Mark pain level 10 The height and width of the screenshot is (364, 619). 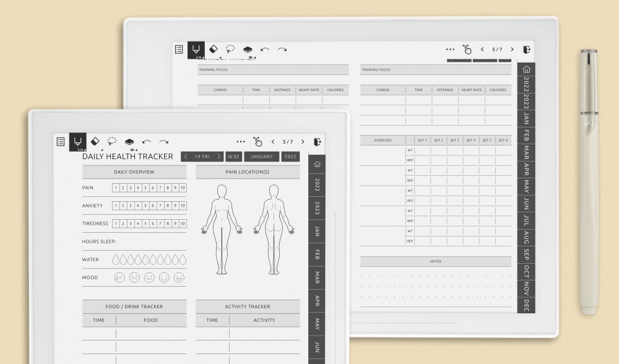pyautogui.click(x=183, y=188)
